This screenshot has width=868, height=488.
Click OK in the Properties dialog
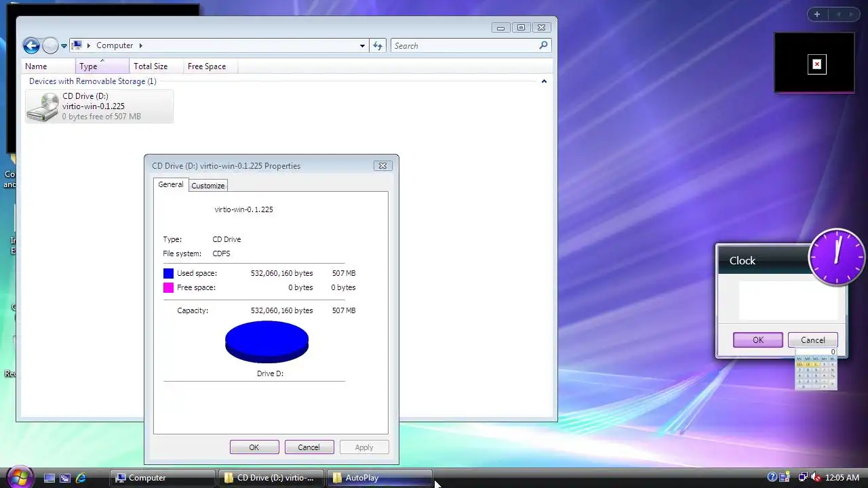tap(254, 447)
